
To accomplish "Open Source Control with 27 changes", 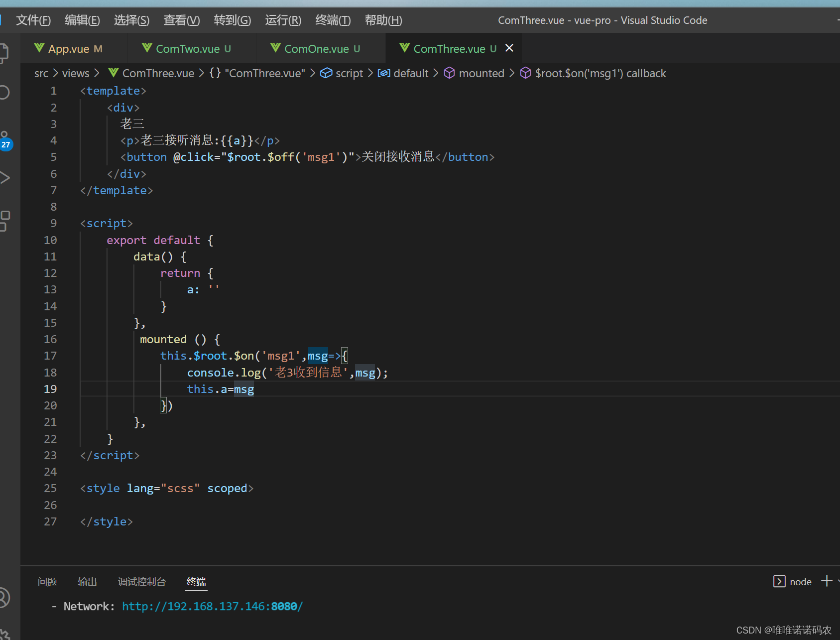I will [x=5, y=140].
